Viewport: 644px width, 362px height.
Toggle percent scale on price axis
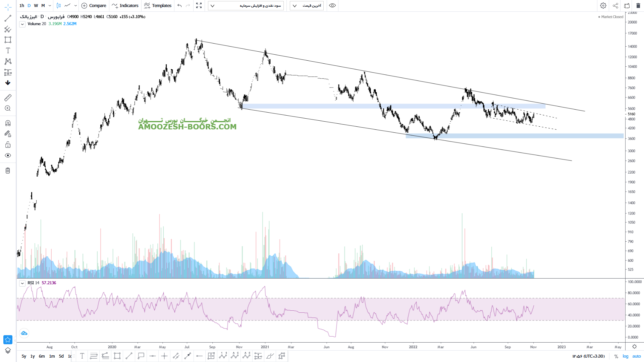click(616, 356)
